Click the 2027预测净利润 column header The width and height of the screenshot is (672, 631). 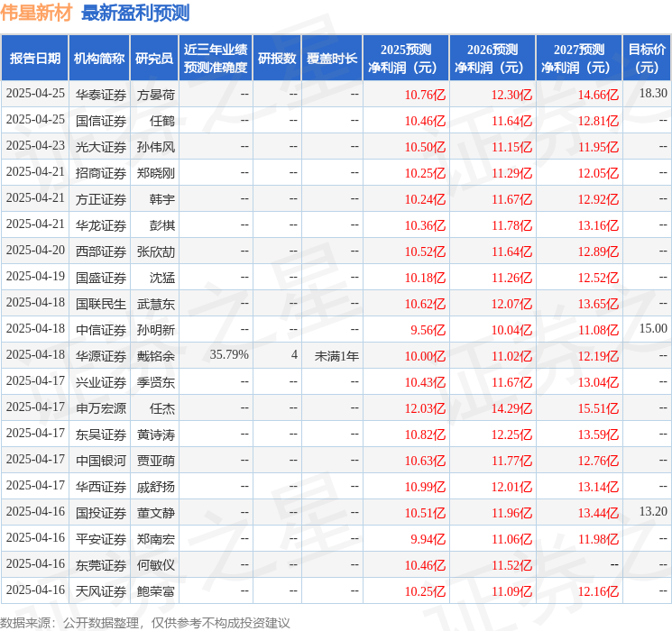click(x=579, y=59)
